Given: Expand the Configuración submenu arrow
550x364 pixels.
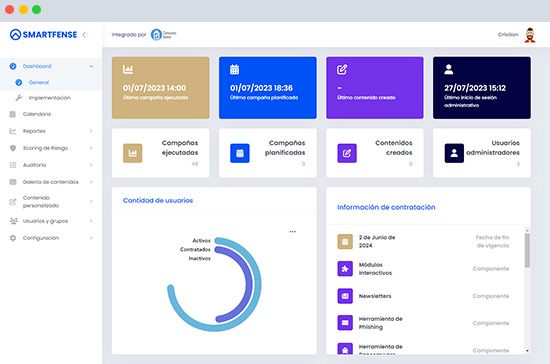Looking at the screenshot, I should click(91, 238).
